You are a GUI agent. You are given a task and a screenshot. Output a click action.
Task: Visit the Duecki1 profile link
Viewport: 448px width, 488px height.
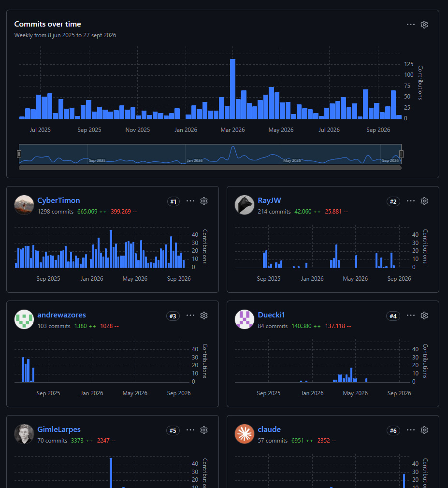click(271, 315)
